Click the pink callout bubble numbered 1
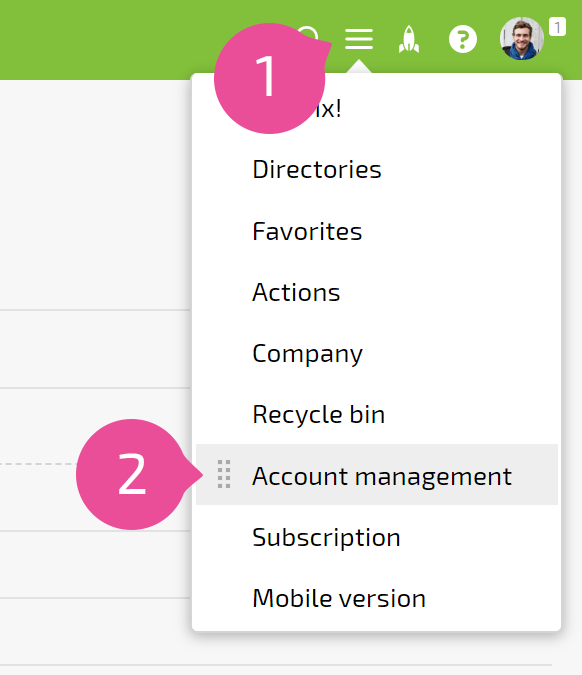 [270, 78]
